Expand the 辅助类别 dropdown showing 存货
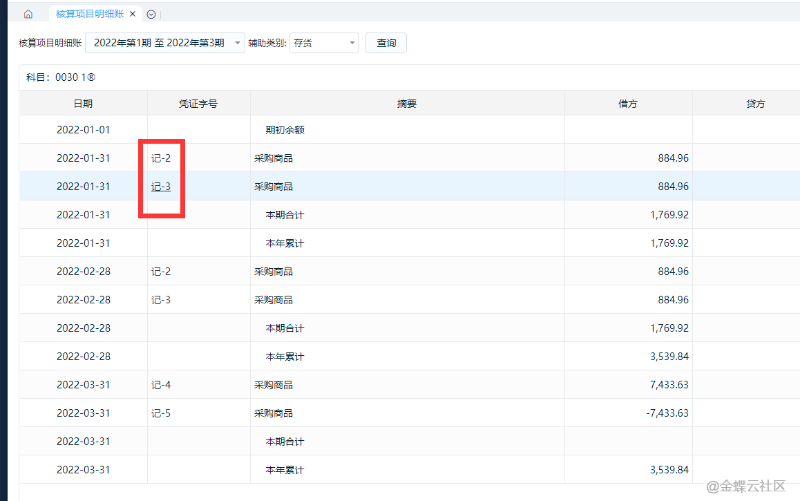The height and width of the screenshot is (501, 800). pos(324,44)
